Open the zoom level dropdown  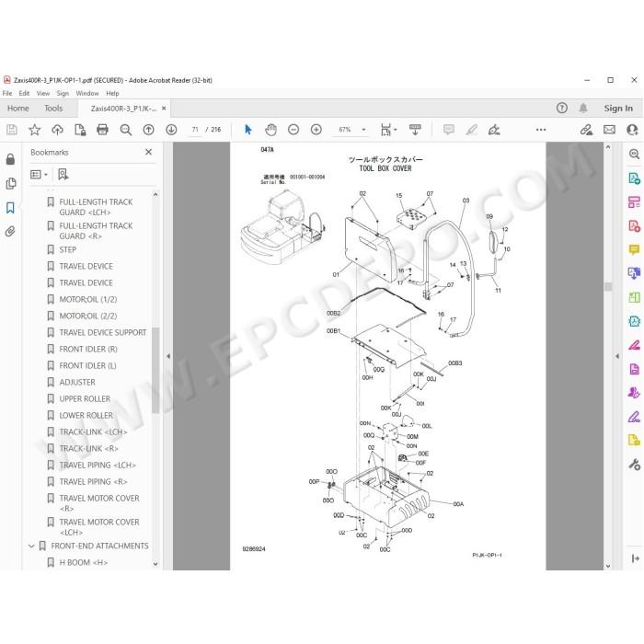coord(363,130)
